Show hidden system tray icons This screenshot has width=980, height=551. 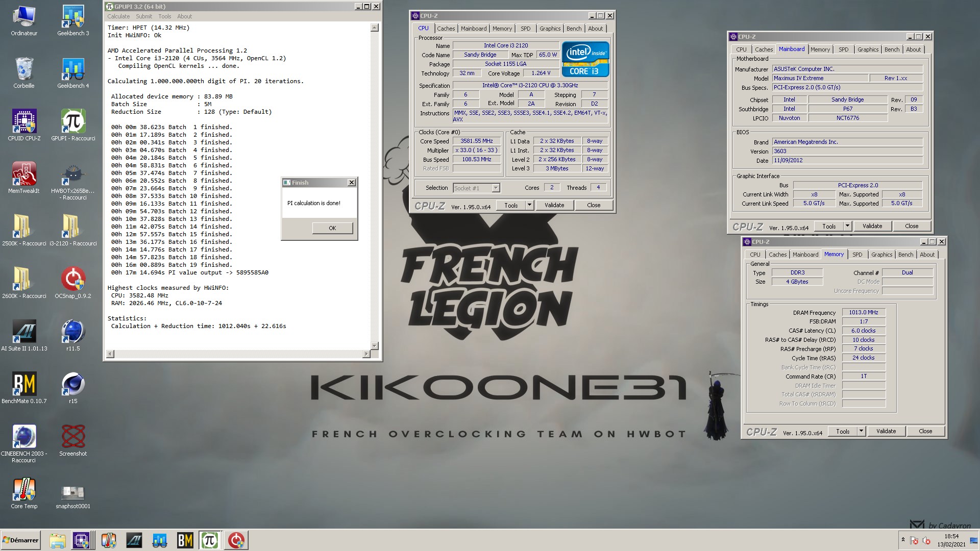pyautogui.click(x=903, y=540)
